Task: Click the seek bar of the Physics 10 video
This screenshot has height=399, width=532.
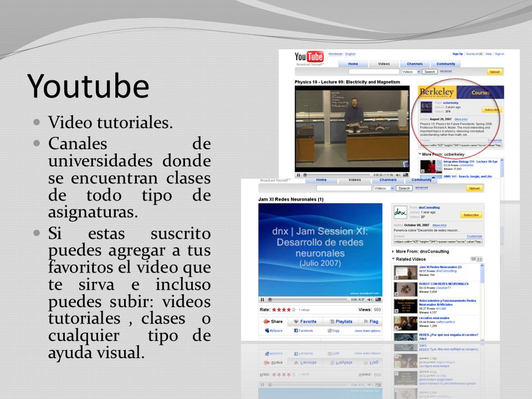Action: click(x=337, y=175)
